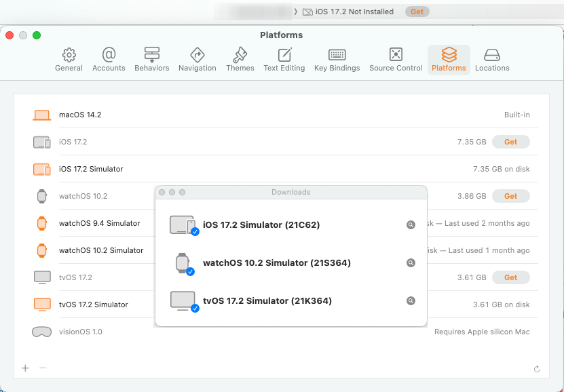Open the Themes tab
The width and height of the screenshot is (564, 392).
pos(240,60)
